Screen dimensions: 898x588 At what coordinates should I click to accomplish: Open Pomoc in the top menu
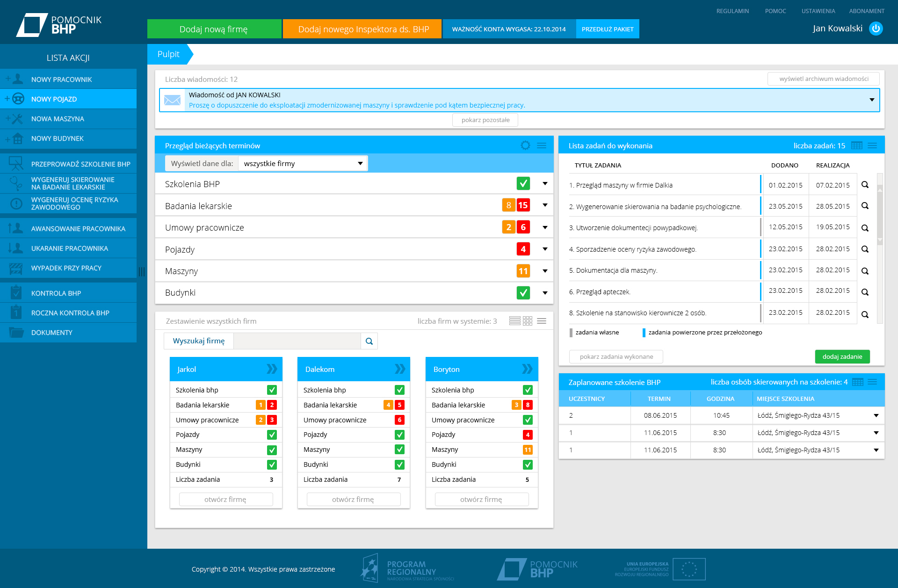tap(775, 11)
